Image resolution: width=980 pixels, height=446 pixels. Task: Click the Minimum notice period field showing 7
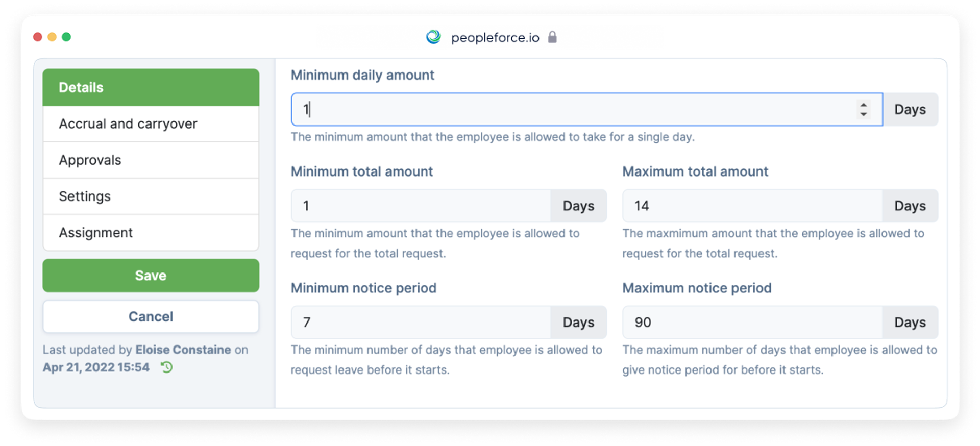[x=421, y=322]
